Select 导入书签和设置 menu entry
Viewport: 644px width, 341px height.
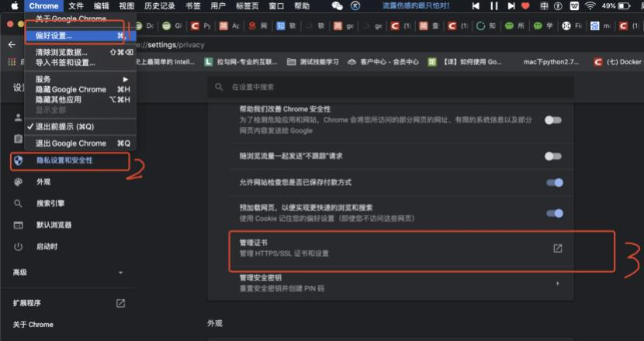click(81, 62)
